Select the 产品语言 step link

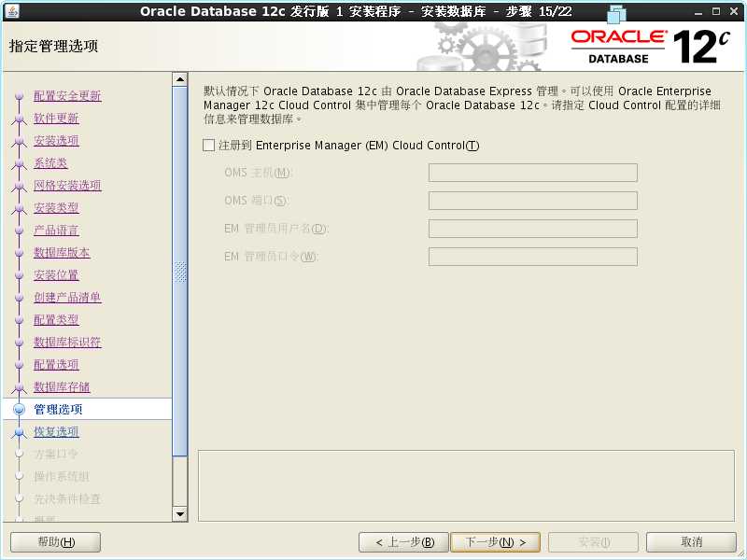tap(56, 230)
